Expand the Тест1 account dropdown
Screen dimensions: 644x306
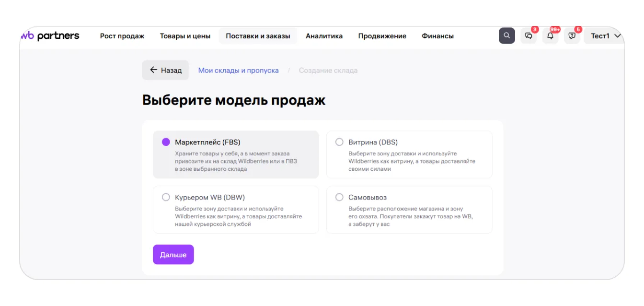pyautogui.click(x=605, y=36)
